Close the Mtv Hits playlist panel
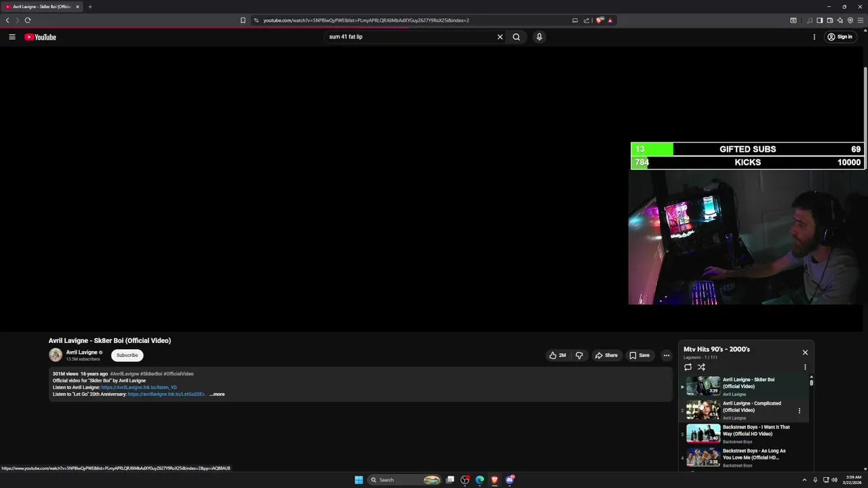868x488 pixels. [x=805, y=352]
